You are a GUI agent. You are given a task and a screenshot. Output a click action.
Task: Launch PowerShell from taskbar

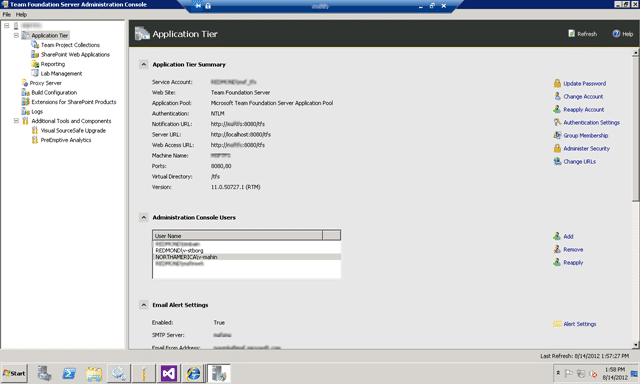[x=69, y=373]
